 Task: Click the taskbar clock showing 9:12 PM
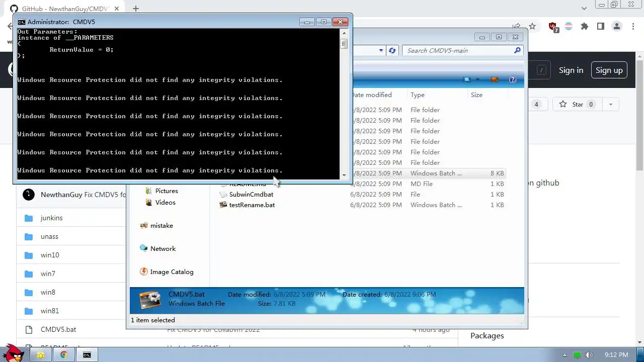pyautogui.click(x=616, y=355)
